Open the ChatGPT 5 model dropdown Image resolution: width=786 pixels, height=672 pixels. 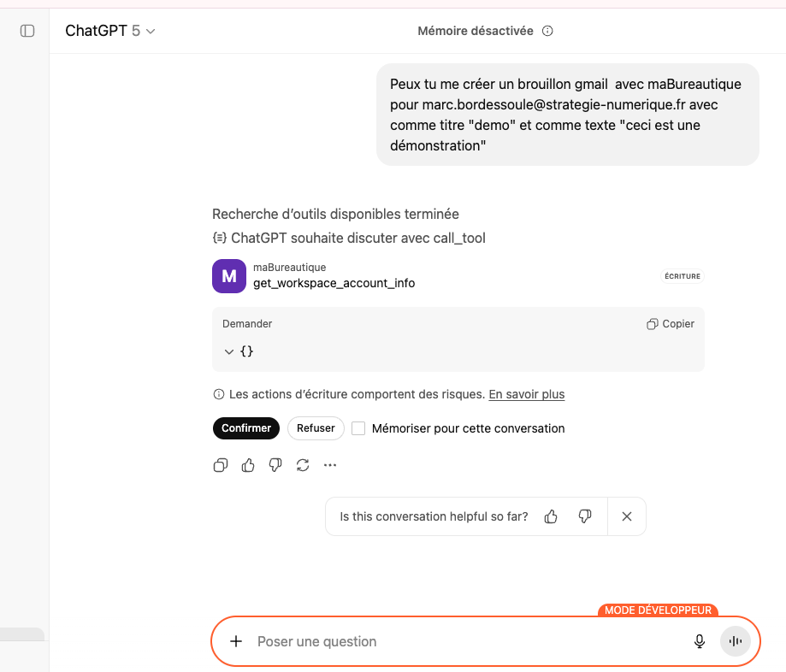tap(110, 31)
